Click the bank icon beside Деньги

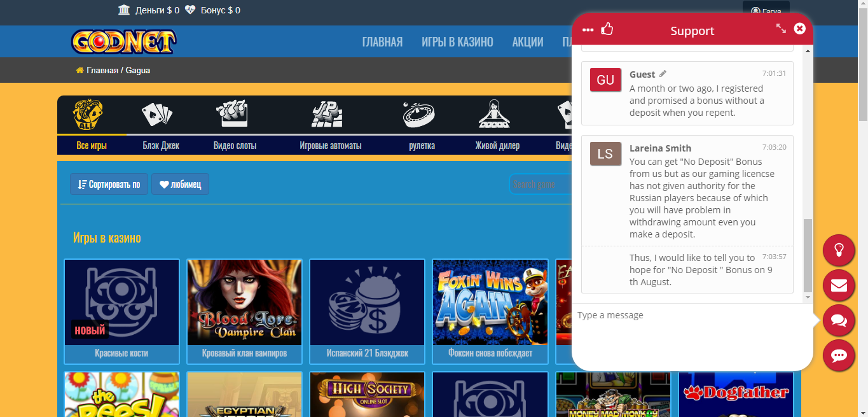click(124, 10)
